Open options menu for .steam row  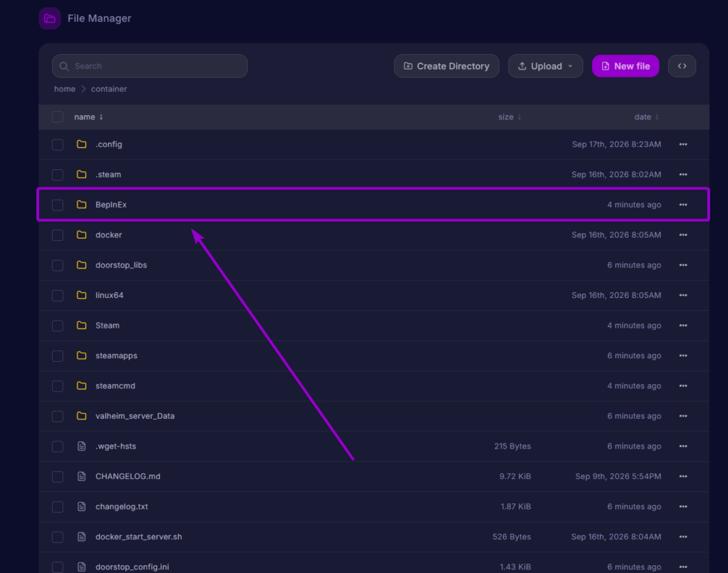[x=683, y=175]
